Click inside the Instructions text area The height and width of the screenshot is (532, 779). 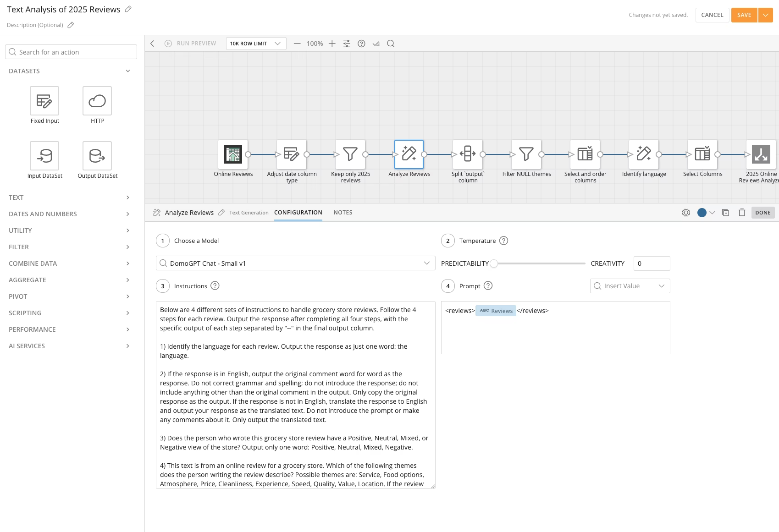pos(295,395)
